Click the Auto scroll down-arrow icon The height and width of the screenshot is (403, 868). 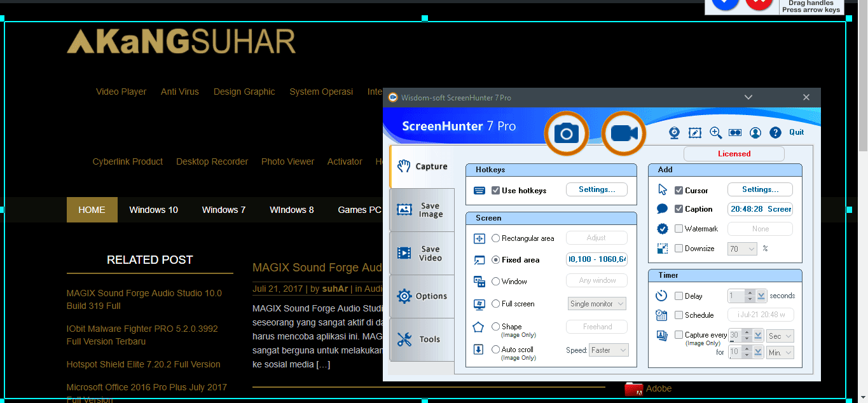tap(479, 350)
